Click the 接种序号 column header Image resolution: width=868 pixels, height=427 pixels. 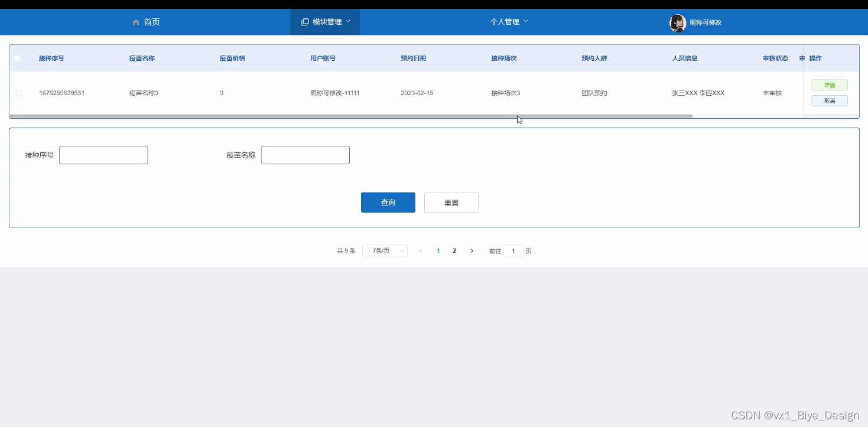(x=52, y=58)
